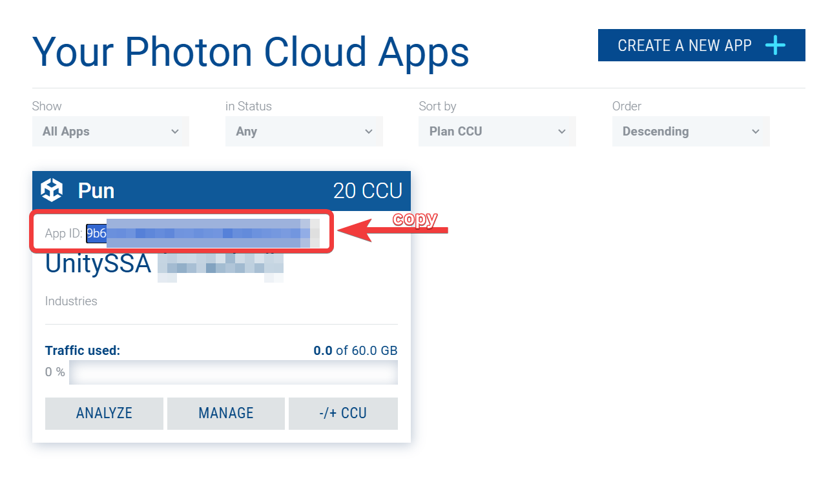Screen dimensions: 830x504
Task: Click the highlighted App ID value
Action: 203,234
